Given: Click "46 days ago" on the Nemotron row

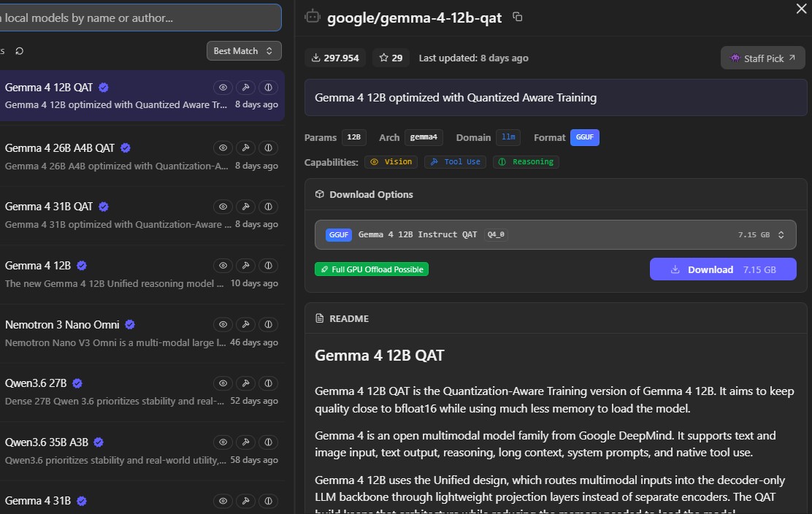Looking at the screenshot, I should 254,342.
